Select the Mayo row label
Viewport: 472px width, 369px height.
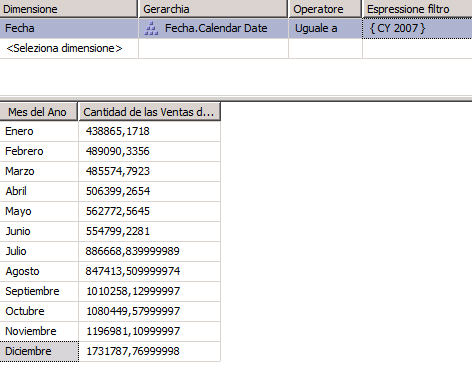39,211
